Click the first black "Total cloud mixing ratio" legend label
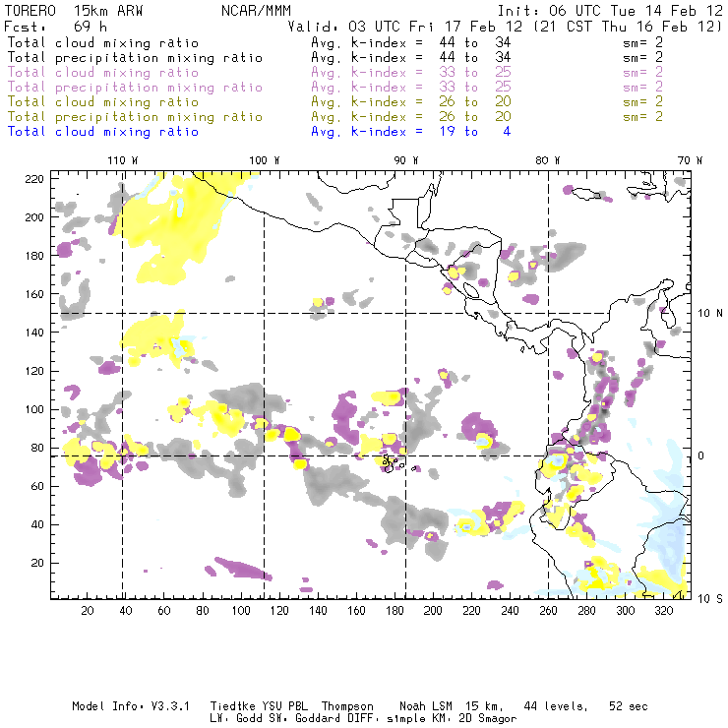This screenshot has height=728, width=728. [103, 42]
